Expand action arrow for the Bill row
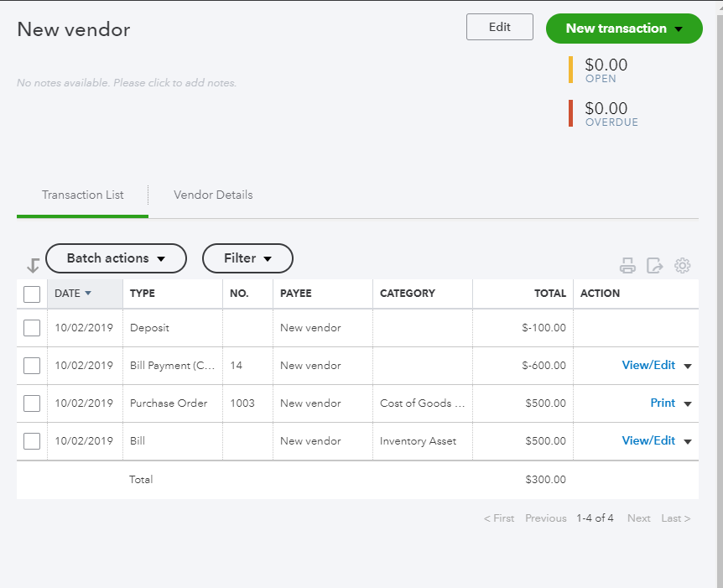Viewport: 723px width, 588px height. [x=688, y=442]
